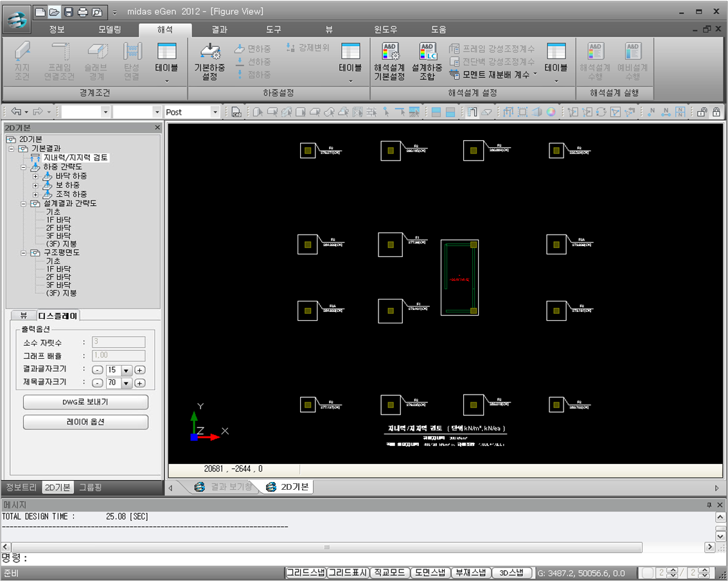Collapse the 설계결과 간략도 node
The image size is (728, 581).
pos(23,204)
